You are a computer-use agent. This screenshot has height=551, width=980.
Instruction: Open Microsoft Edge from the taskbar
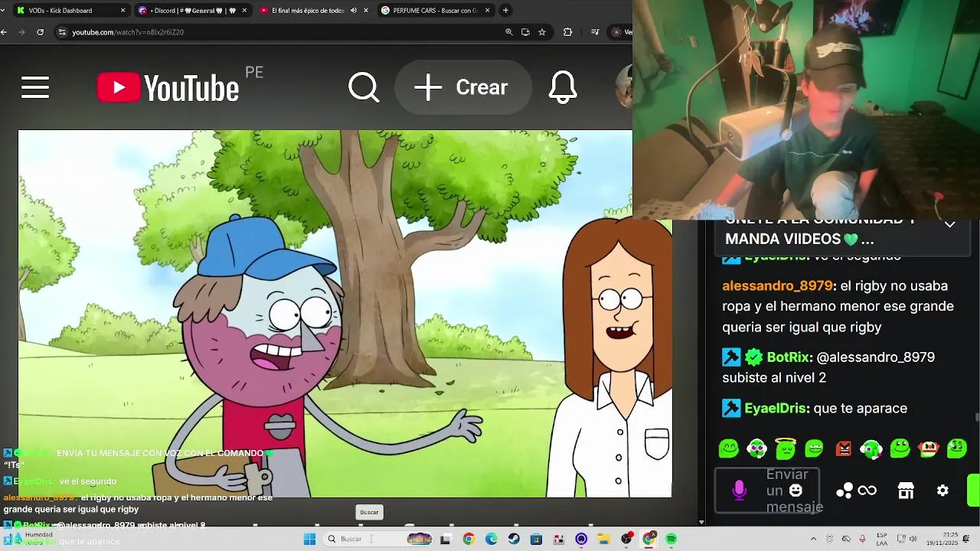point(491,539)
